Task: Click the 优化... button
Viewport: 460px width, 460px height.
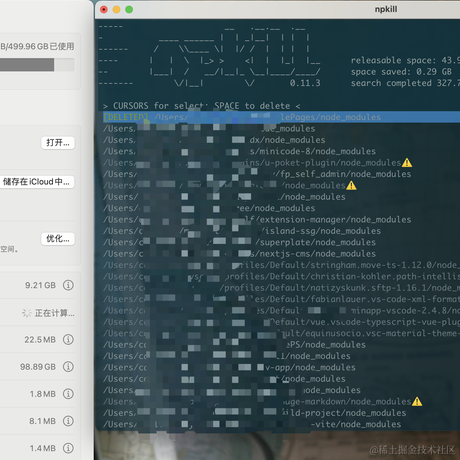Action: coord(58,239)
